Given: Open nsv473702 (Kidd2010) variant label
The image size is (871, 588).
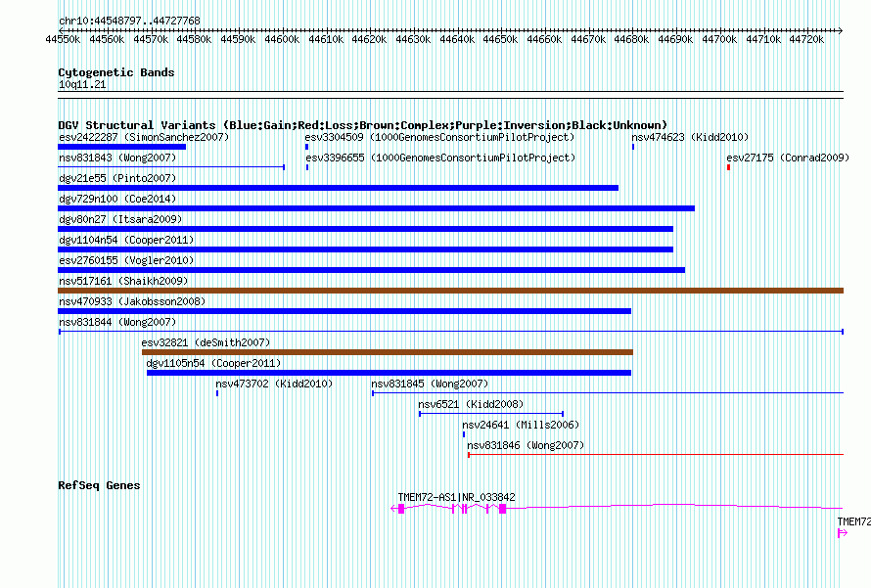Looking at the screenshot, I should 274,384.
